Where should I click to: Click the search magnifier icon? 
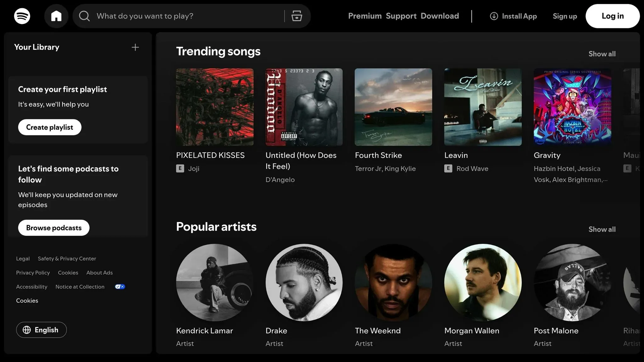(84, 16)
